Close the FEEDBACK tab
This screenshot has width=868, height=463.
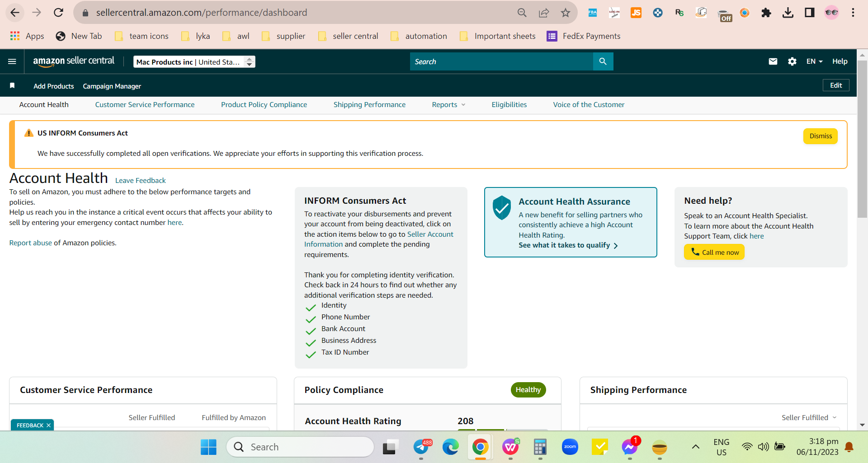(48, 426)
